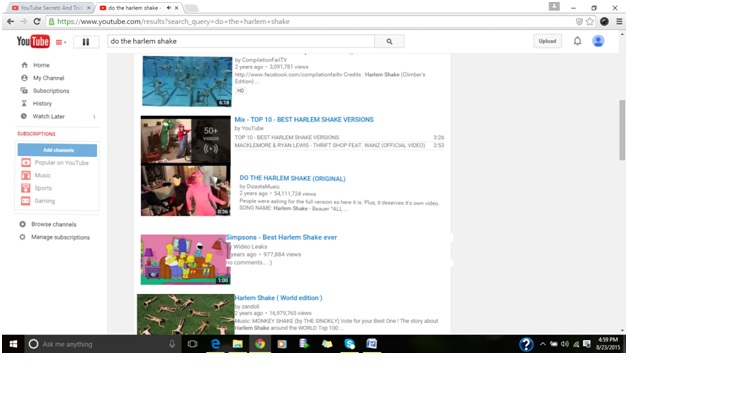Show hidden system tray icons
Viewport: 736px width, 394px height.
click(x=543, y=344)
